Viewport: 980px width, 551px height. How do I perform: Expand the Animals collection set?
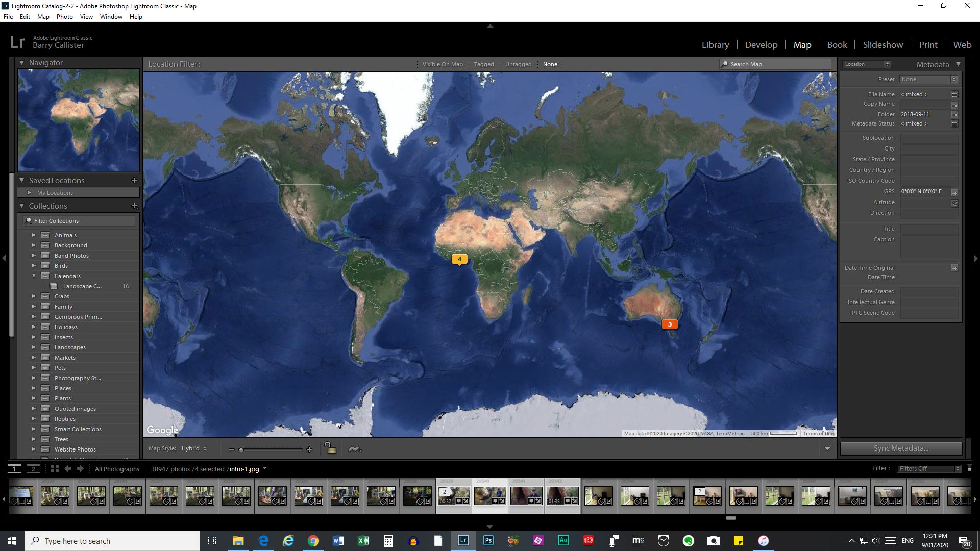tap(34, 235)
